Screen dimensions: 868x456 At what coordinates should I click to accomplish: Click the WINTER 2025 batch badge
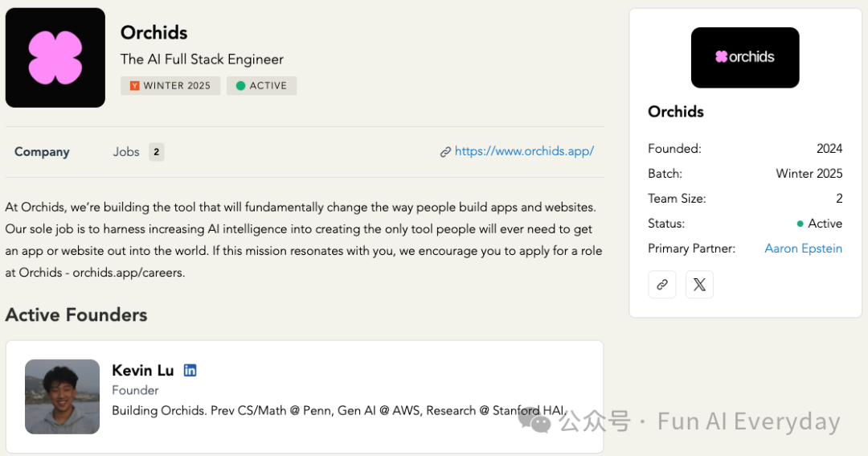(170, 86)
